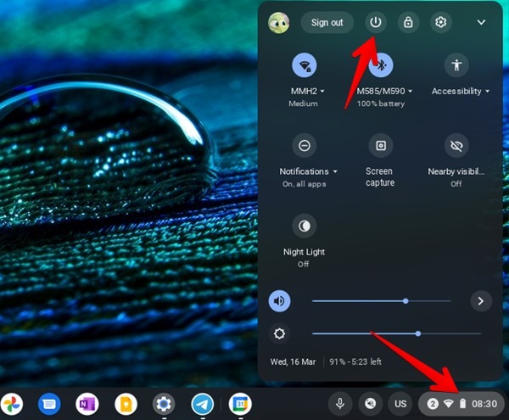509x420 pixels.
Task: Click the date Wed, 16 Mar
Action: tap(293, 361)
